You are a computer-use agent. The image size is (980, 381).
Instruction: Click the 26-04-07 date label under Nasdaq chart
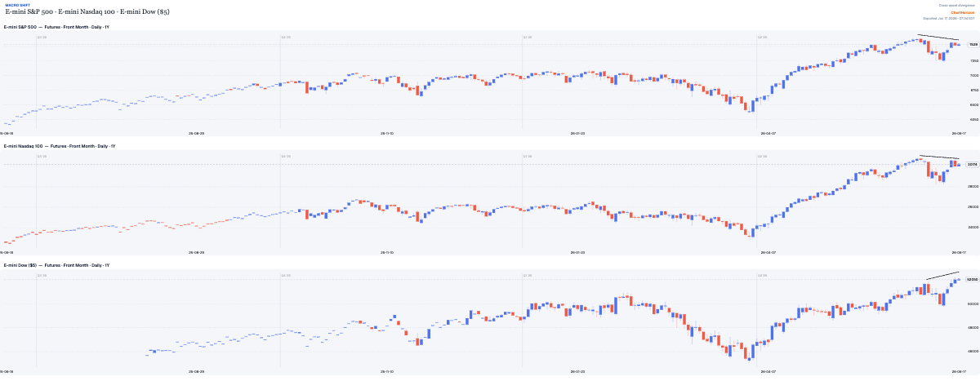click(x=770, y=253)
